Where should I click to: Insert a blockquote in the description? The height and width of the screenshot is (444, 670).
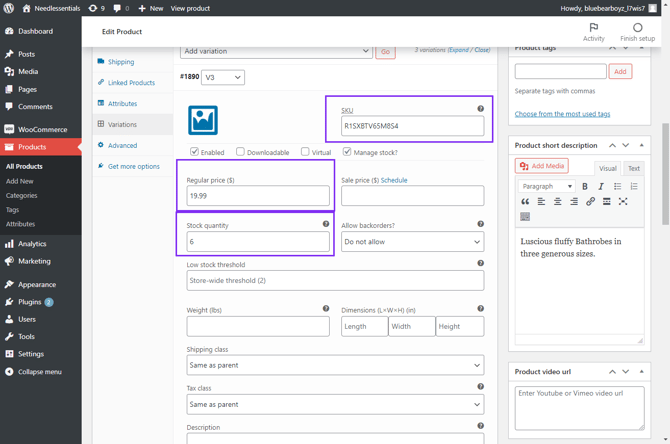(525, 202)
